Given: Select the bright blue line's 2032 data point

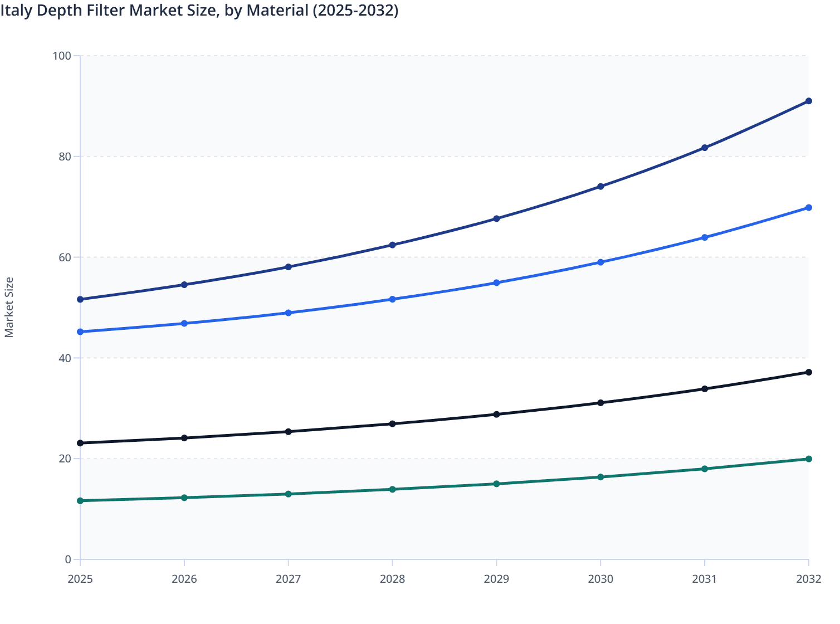Looking at the screenshot, I should 808,208.
